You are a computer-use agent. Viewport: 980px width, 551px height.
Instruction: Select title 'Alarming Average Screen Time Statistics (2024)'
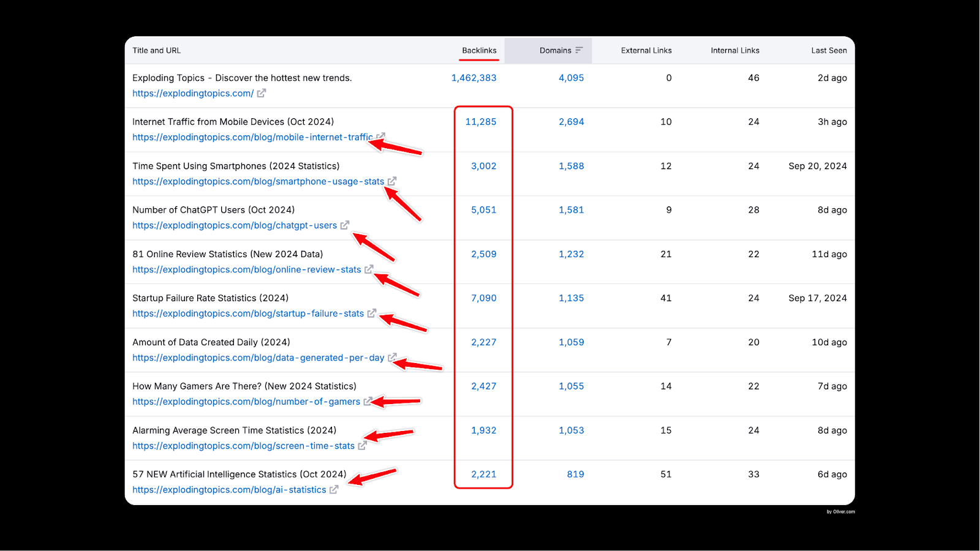[x=235, y=430]
